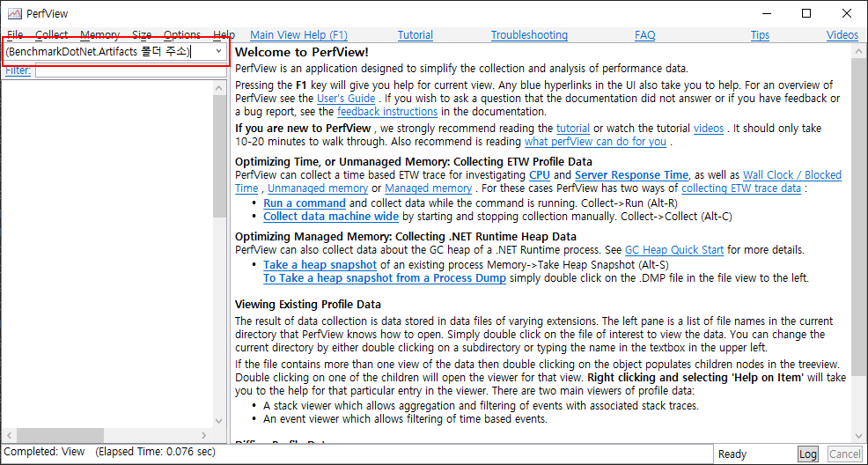Open Main View Help (F1) link
This screenshot has width=868, height=465.
(298, 35)
